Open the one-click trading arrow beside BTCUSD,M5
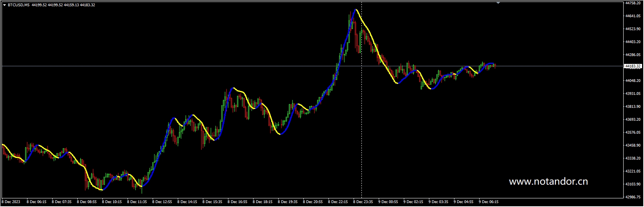The image size is (644, 207). (x=4, y=5)
